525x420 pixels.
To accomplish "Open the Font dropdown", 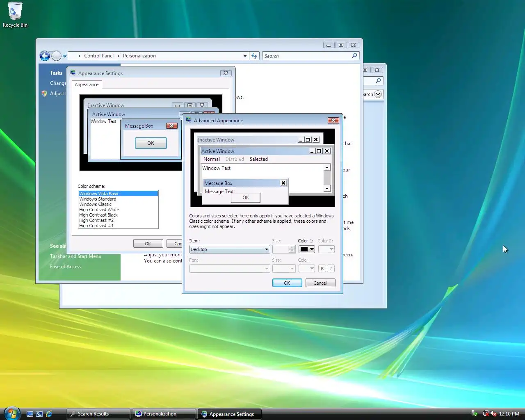I will coord(229,269).
